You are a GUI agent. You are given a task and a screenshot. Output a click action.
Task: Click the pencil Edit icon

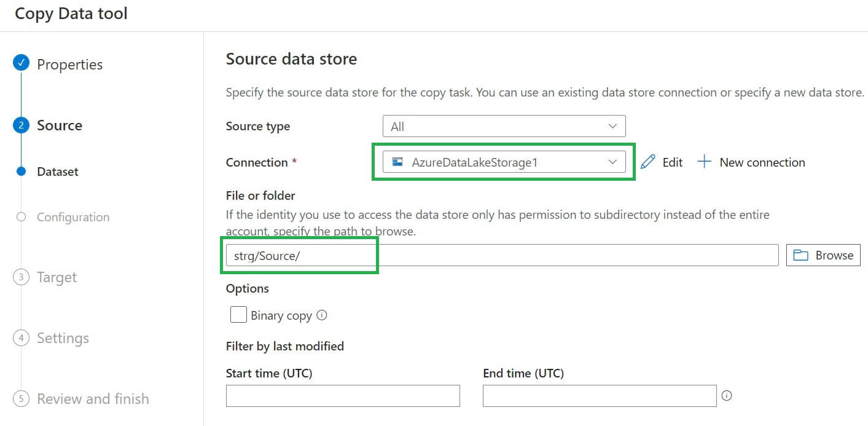pos(647,162)
